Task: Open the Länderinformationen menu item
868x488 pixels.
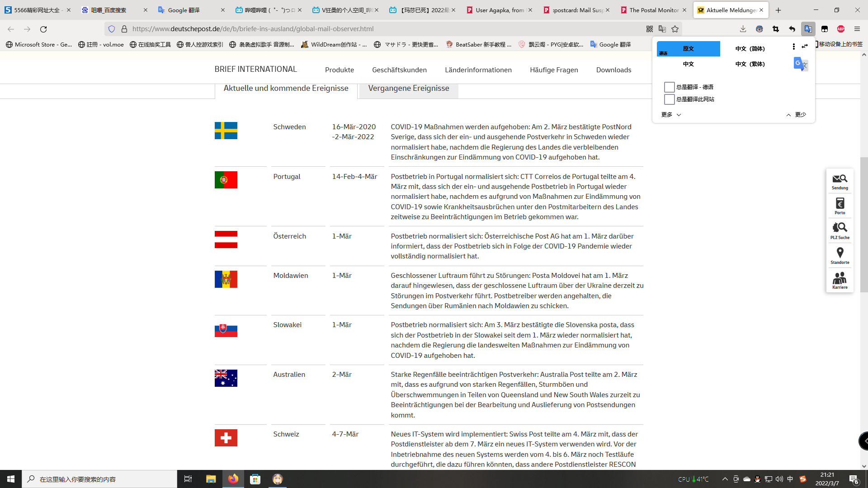Action: 478,70
